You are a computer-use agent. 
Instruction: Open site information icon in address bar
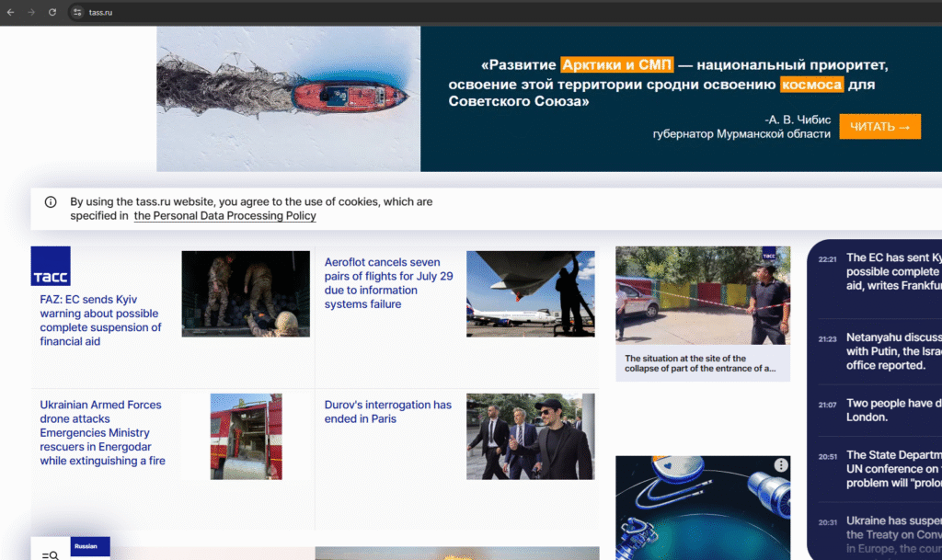click(77, 12)
